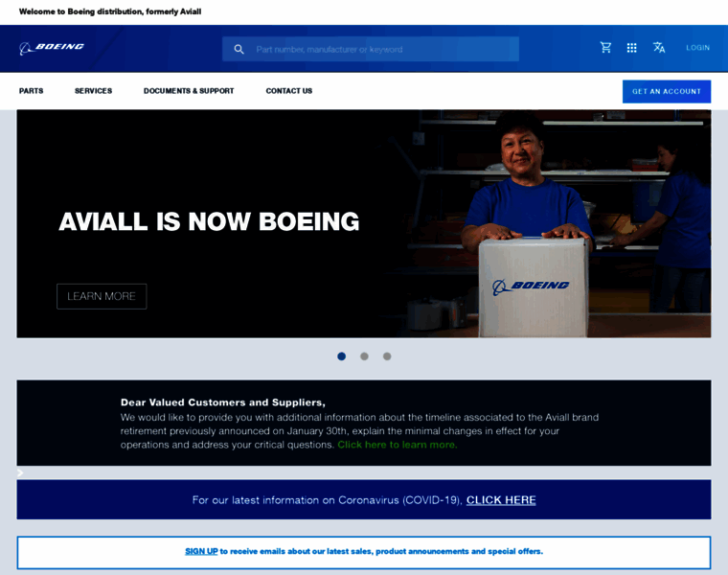Click the search magnifier icon

pyautogui.click(x=239, y=49)
